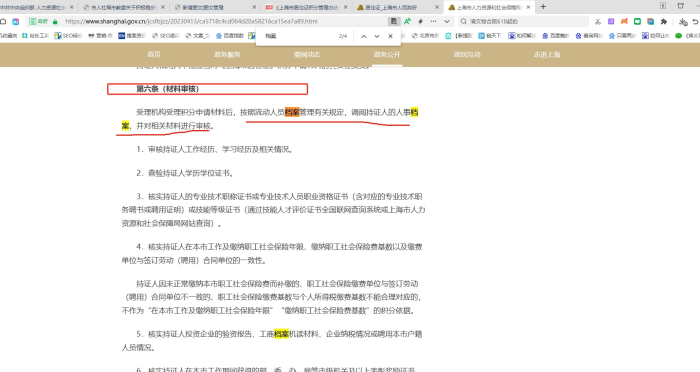Close the 居住证_上海市人民政府 tab
The image size is (700, 372).
click(437, 7)
